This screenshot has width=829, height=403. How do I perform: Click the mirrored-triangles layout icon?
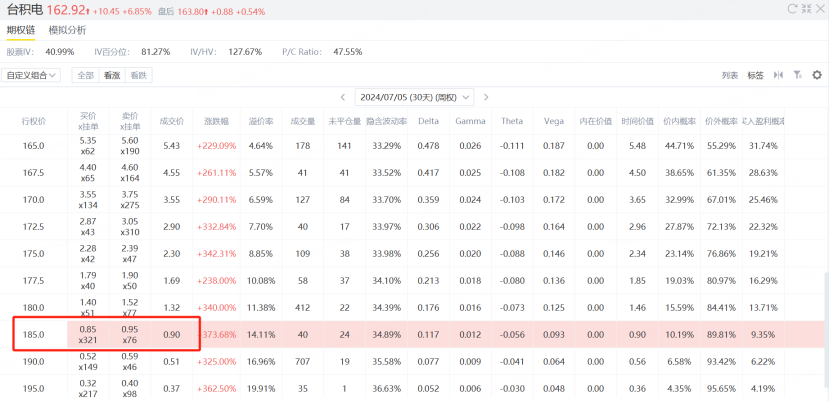click(x=778, y=75)
